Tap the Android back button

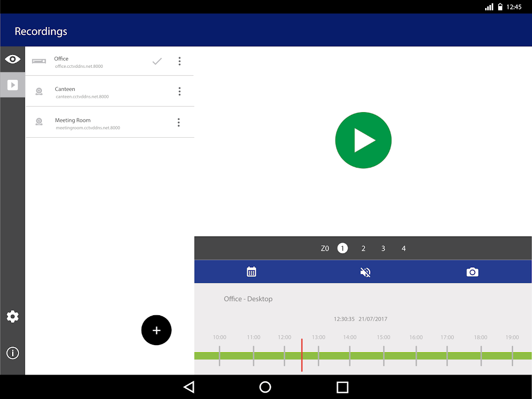tap(189, 387)
